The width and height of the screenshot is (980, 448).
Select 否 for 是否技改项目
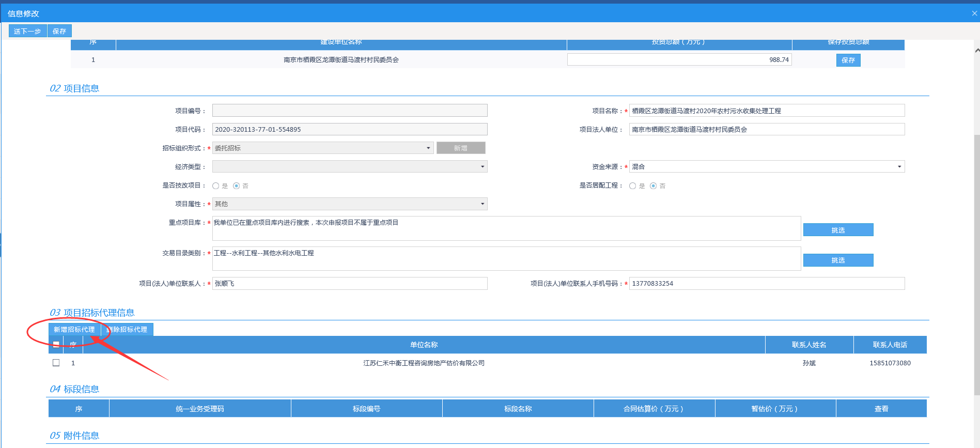237,186
